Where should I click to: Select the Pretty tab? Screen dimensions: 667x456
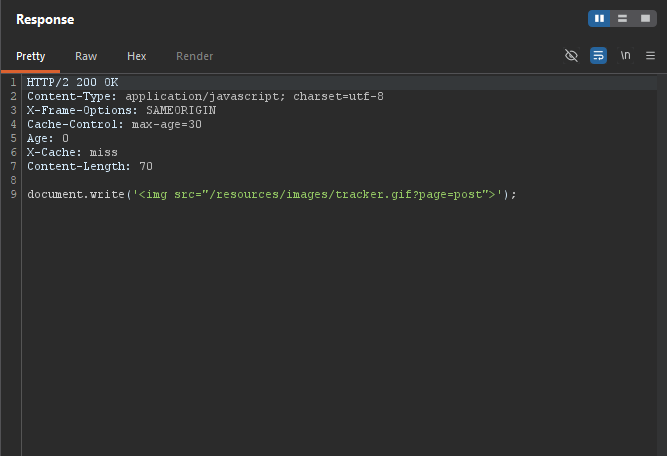pos(31,56)
